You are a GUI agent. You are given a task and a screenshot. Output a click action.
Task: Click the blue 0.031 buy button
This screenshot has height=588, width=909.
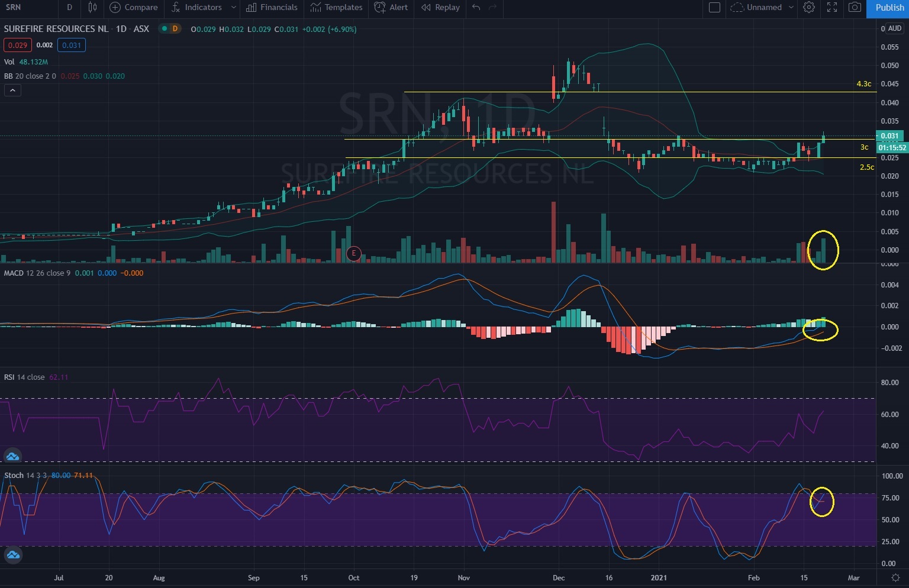click(x=72, y=45)
